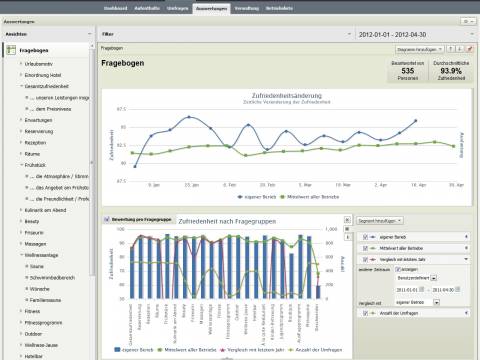Uncheck the 'Anzahl der Umfragen' segment checkbox
This screenshot has width=480, height=360.
click(365, 313)
